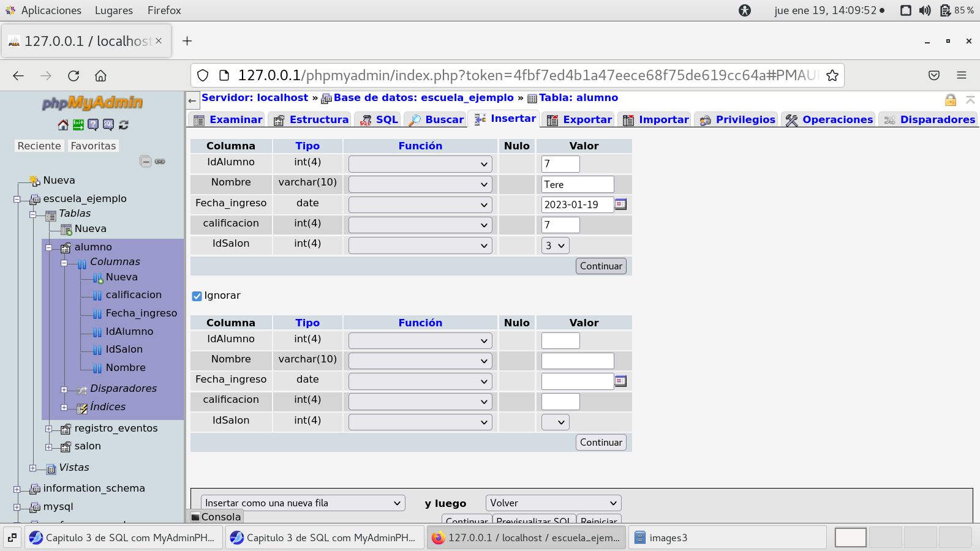
Task: Click the reload navigation panel icon
Action: coord(124,125)
